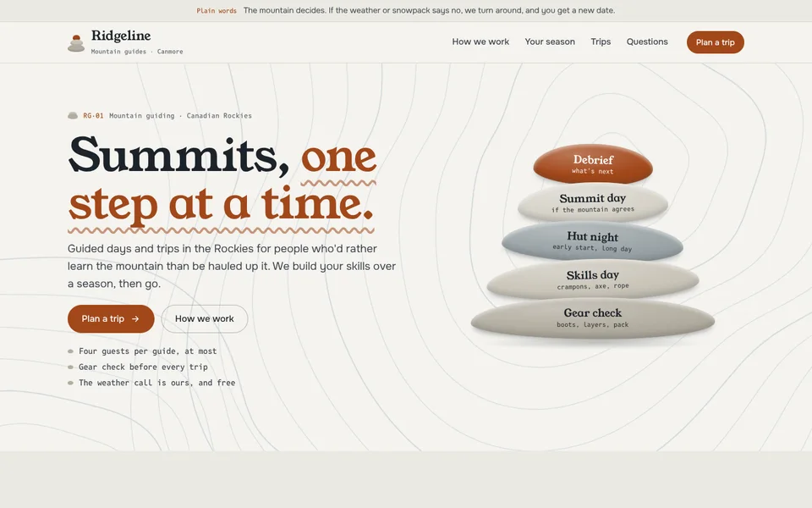Open the Questions nav link
Viewport: 812px width, 508px height.
coord(647,42)
